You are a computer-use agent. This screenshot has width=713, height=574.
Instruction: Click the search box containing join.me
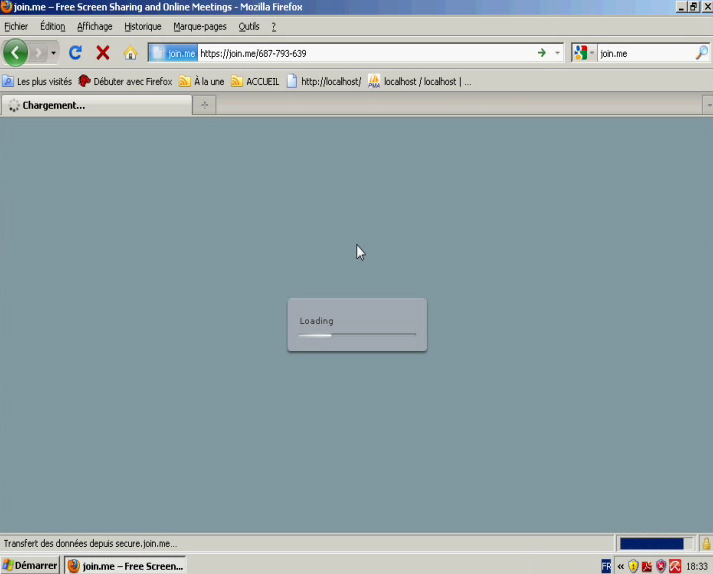646,53
